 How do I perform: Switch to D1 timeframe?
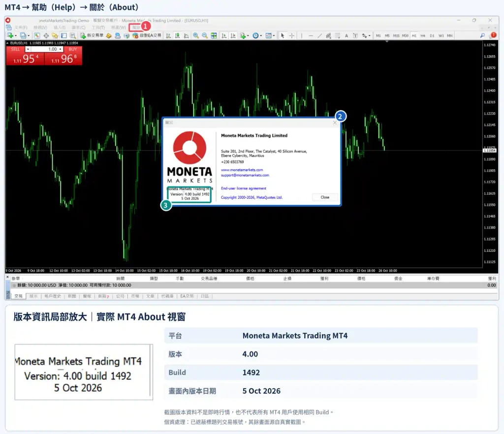point(432,35)
